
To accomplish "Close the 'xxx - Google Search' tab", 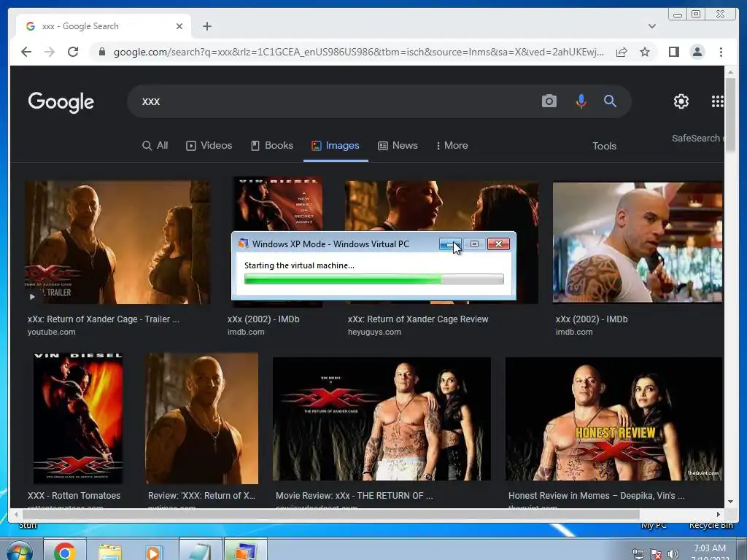I will [x=179, y=26].
